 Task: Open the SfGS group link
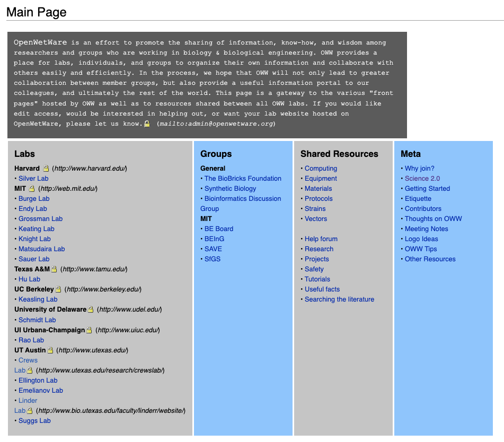[213, 259]
